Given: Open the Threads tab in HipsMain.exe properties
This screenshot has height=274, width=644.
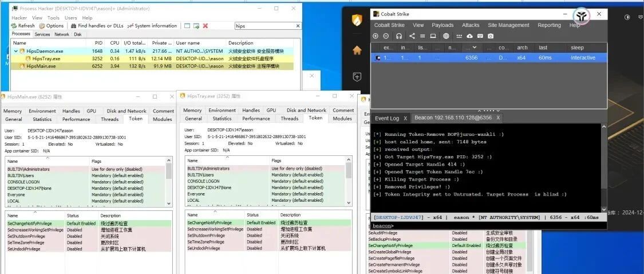Looking at the screenshot, I should pyautogui.click(x=110, y=119).
